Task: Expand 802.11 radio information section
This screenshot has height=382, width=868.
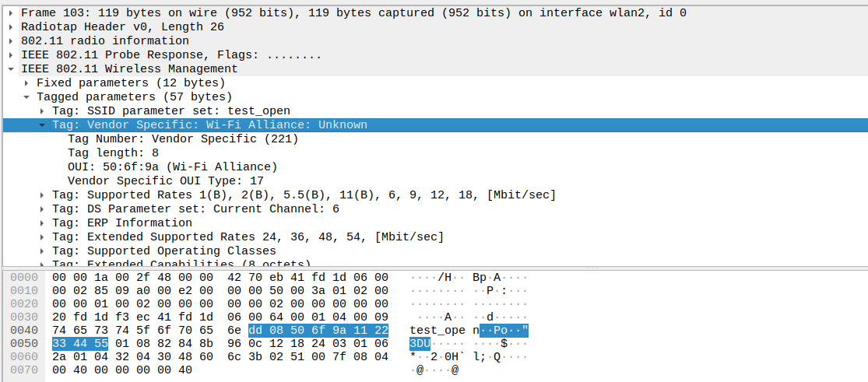Action: pyautogui.click(x=11, y=41)
